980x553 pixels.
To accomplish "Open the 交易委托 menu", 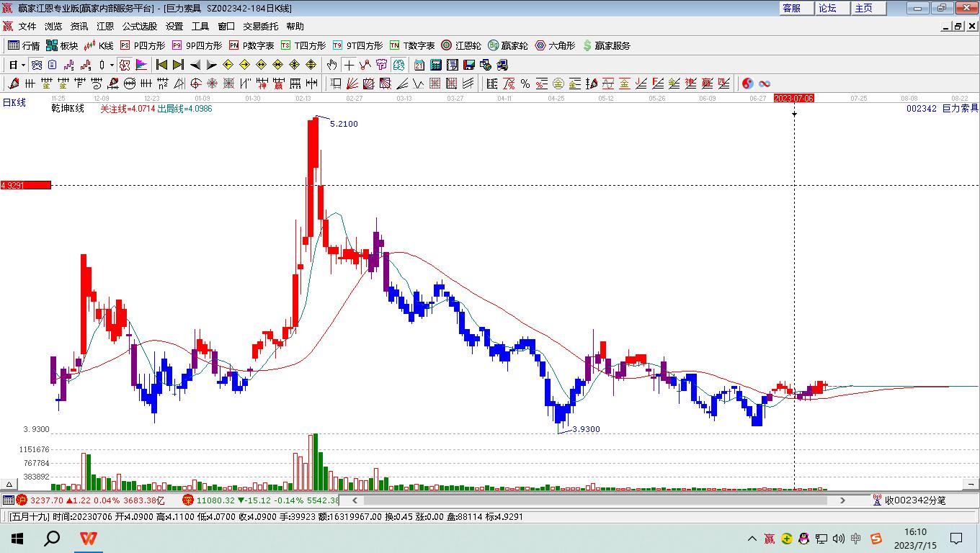I will point(260,27).
